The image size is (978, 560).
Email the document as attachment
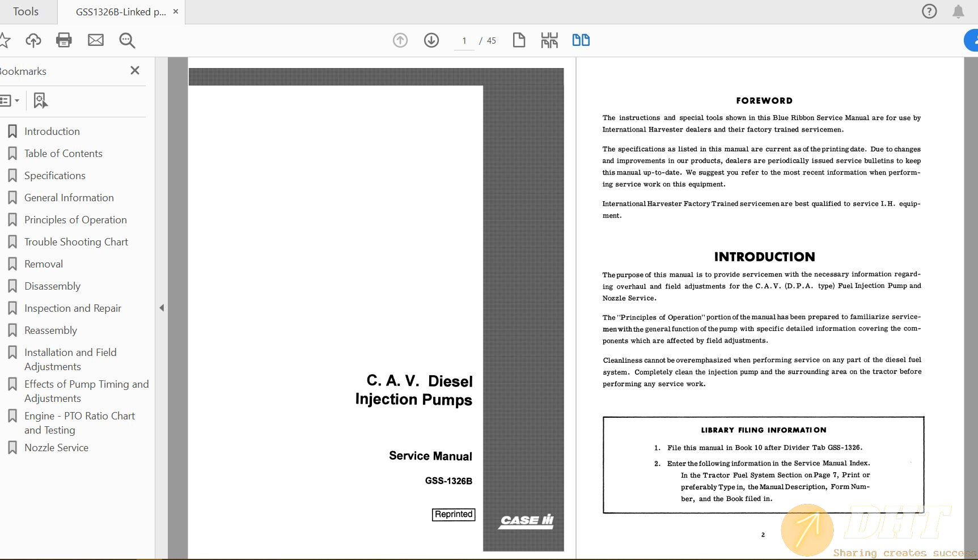(x=95, y=40)
